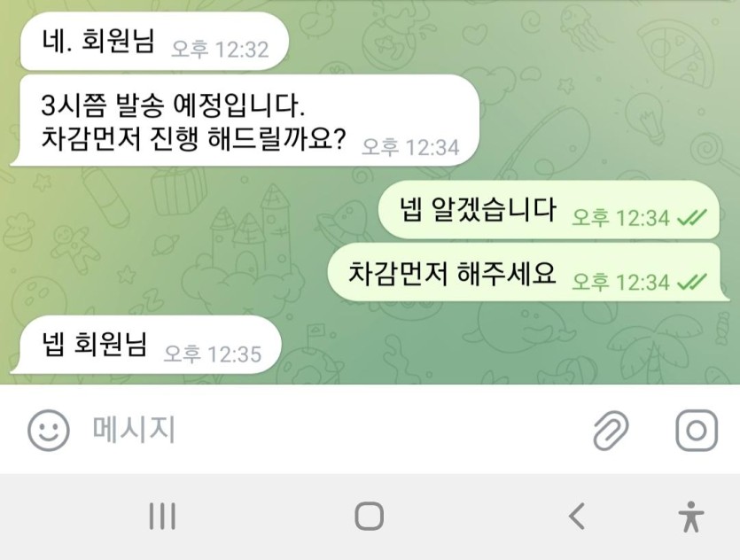Tap timestamp on 3시쯤 발송 message
Viewport: 740px width, 560px height.
point(410,147)
